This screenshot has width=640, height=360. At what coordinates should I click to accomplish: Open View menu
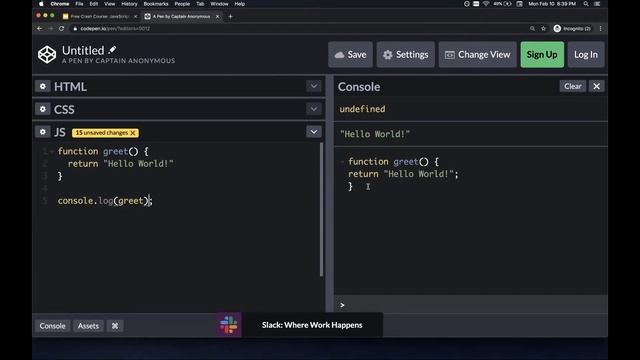pos(109,4)
